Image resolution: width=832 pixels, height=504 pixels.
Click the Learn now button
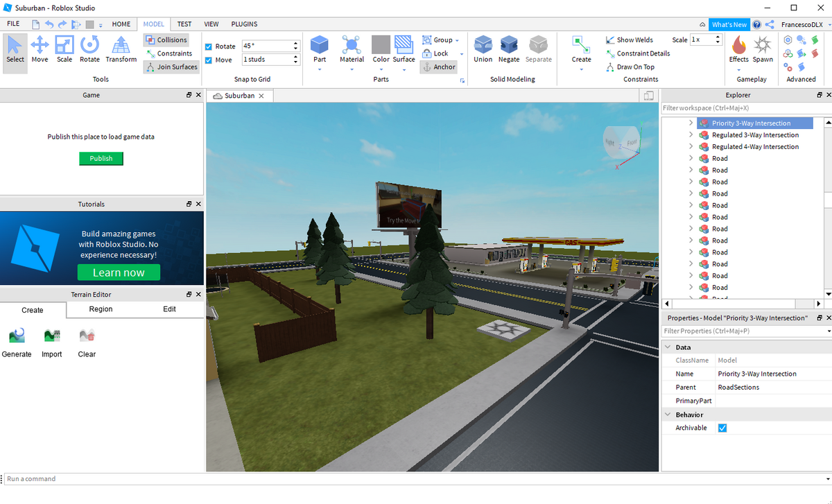[x=118, y=272]
